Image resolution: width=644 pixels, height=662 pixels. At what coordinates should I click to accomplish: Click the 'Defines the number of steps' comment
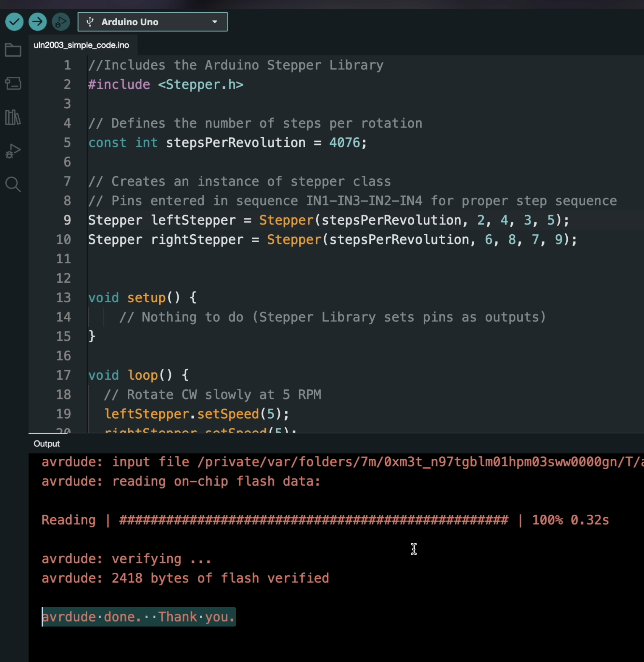pyautogui.click(x=255, y=123)
